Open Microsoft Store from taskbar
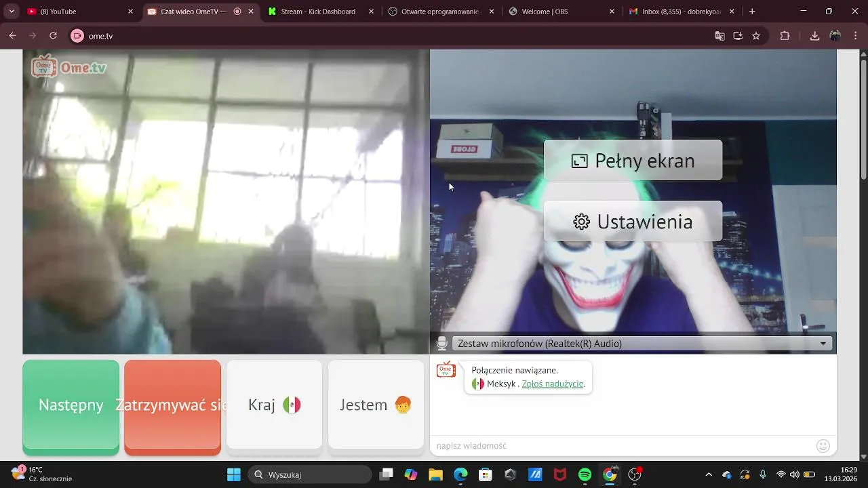868x488 pixels. pyautogui.click(x=485, y=474)
